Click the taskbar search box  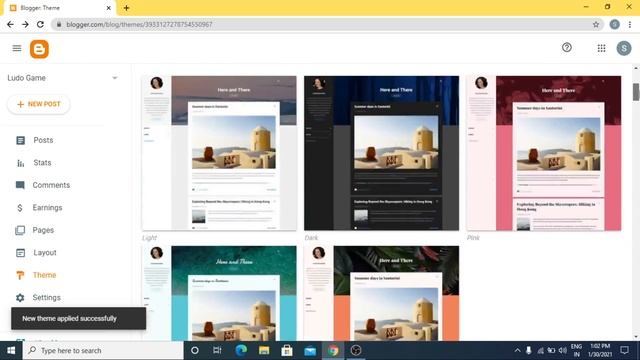pyautogui.click(x=103, y=351)
